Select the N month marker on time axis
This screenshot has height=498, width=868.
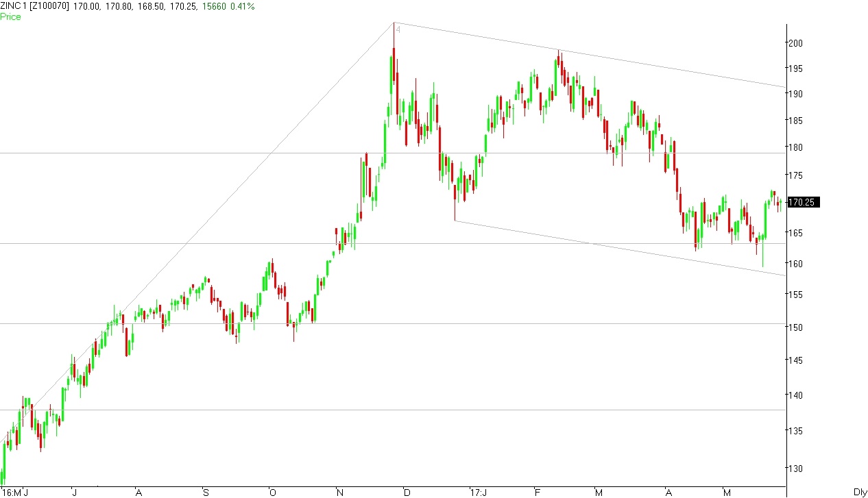pos(339,492)
